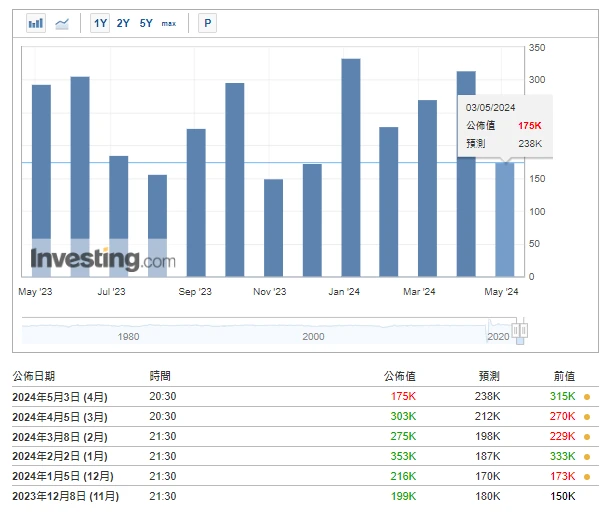Image resolution: width=608 pixels, height=512 pixels.
Task: Click the Nov '23 lowest bar
Action: coord(273,228)
